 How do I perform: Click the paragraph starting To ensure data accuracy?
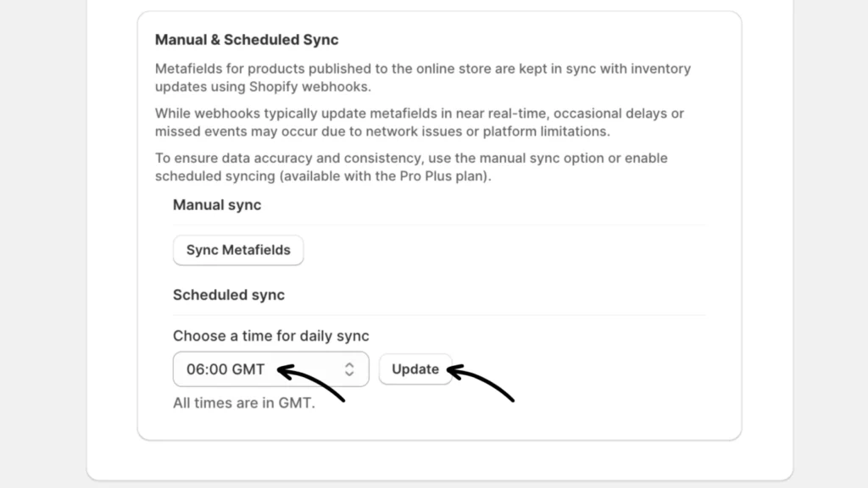[x=411, y=167]
